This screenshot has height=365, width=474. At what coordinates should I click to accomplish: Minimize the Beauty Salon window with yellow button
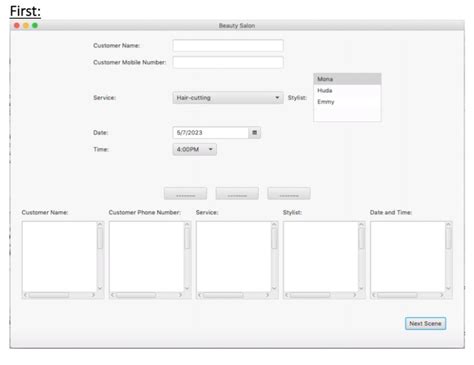pyautogui.click(x=26, y=26)
